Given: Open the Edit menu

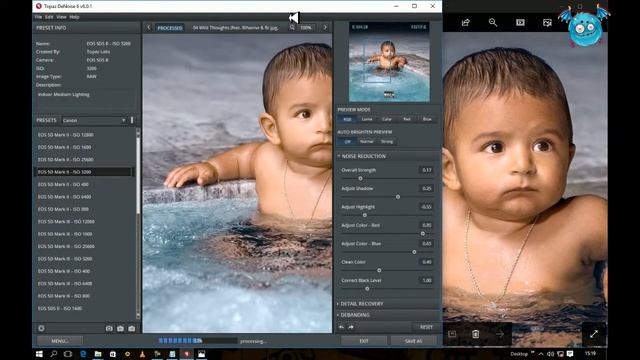Looking at the screenshot, I should click(49, 17).
